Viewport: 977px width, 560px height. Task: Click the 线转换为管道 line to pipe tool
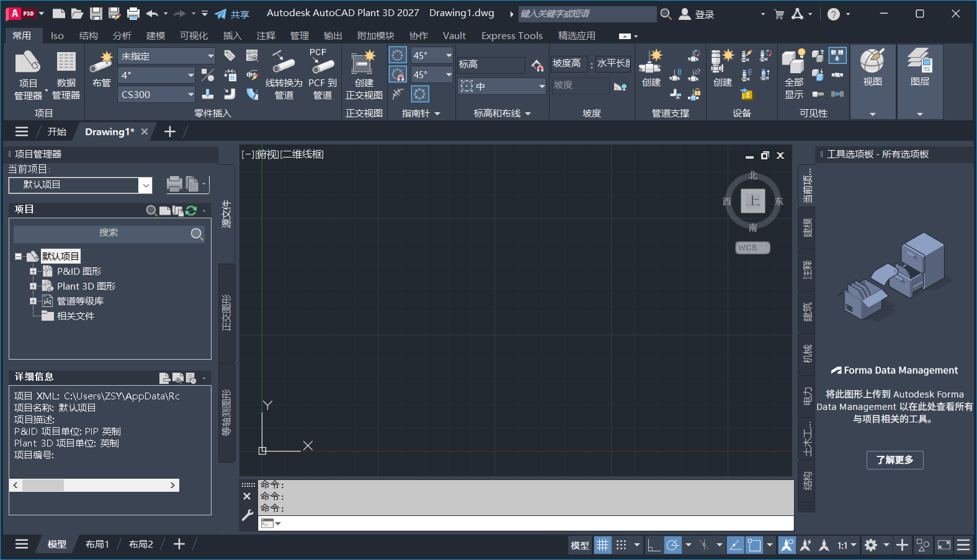click(x=284, y=75)
